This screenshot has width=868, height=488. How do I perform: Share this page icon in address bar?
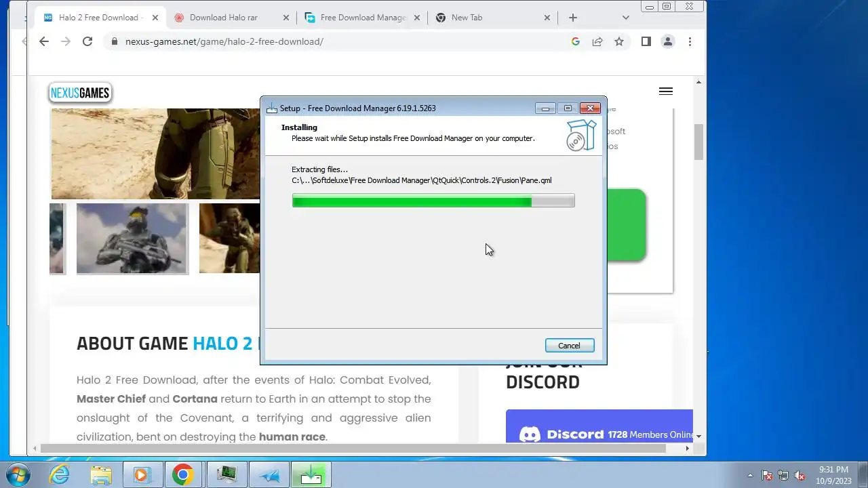tap(597, 41)
